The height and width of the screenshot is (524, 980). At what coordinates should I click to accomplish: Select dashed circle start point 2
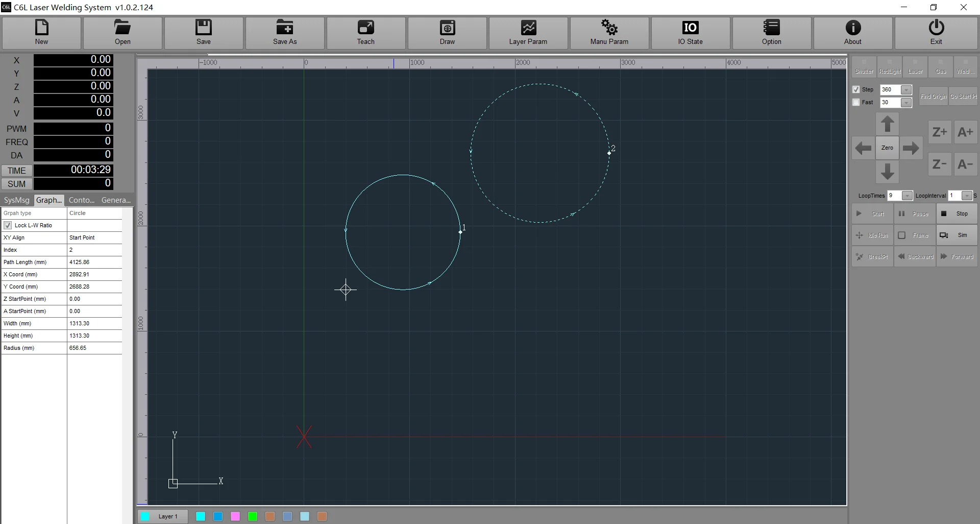click(609, 153)
